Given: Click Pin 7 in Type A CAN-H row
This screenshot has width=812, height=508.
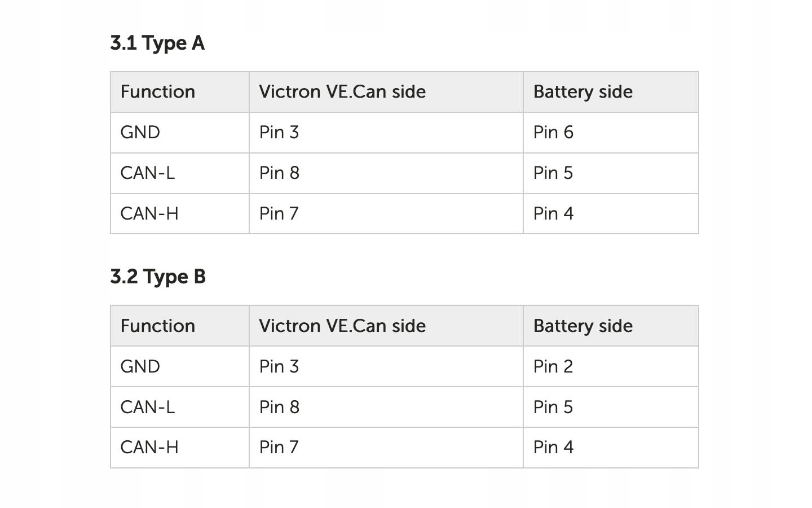Looking at the screenshot, I should pyautogui.click(x=279, y=213).
